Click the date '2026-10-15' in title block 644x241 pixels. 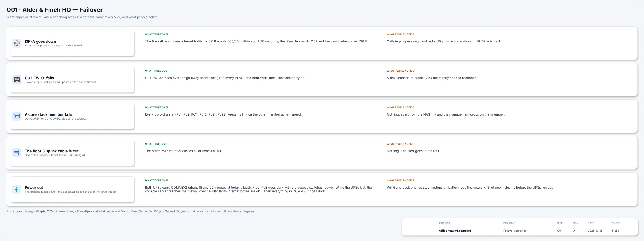click(x=595, y=231)
